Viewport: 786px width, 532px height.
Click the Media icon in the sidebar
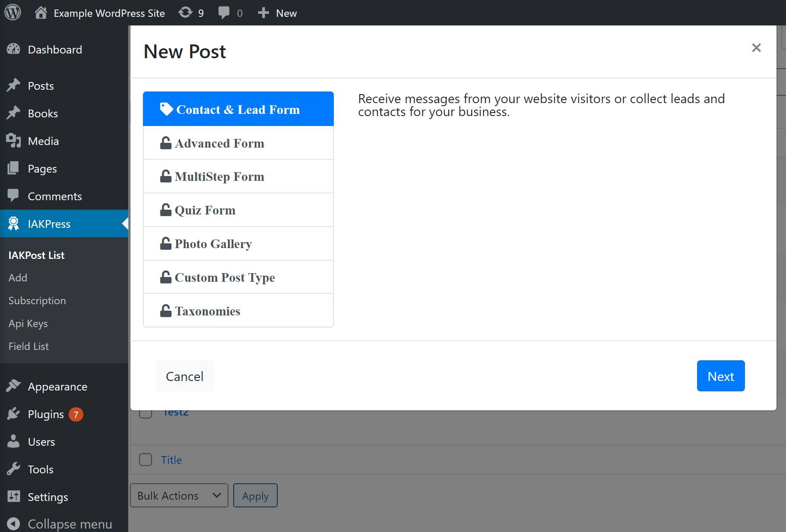(x=13, y=141)
